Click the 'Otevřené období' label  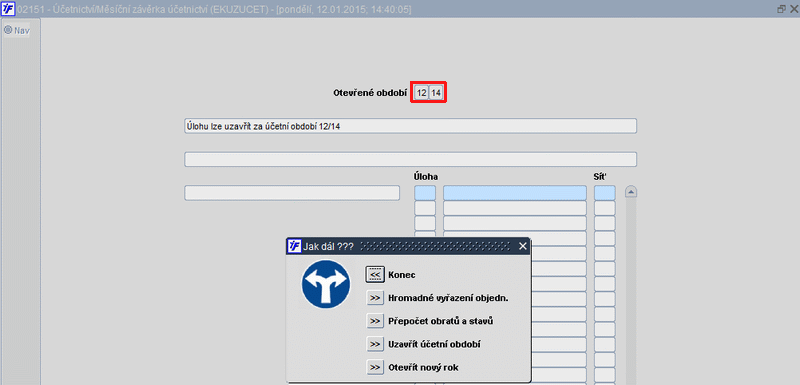coord(370,93)
